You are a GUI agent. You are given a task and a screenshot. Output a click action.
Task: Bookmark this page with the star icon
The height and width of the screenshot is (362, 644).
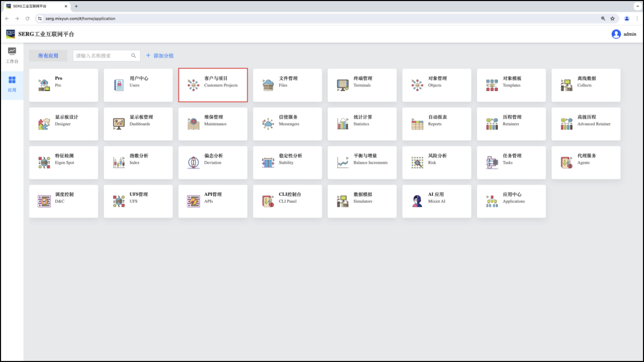[x=612, y=19]
